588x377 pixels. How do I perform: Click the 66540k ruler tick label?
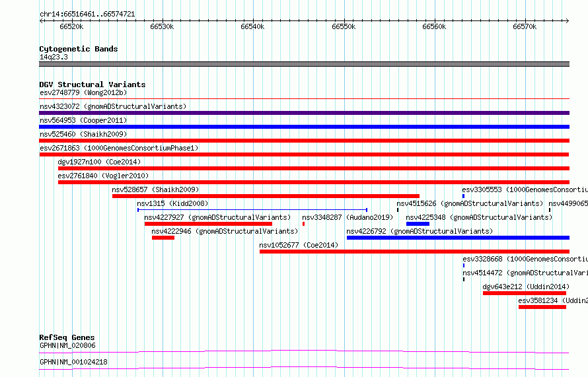252,26
